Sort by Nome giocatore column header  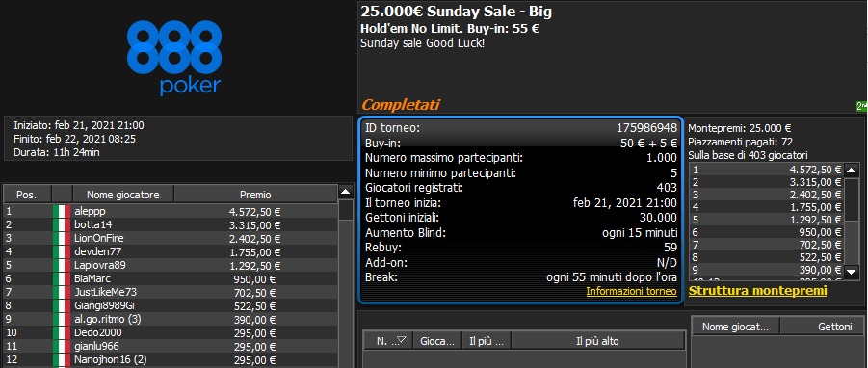click(x=123, y=195)
